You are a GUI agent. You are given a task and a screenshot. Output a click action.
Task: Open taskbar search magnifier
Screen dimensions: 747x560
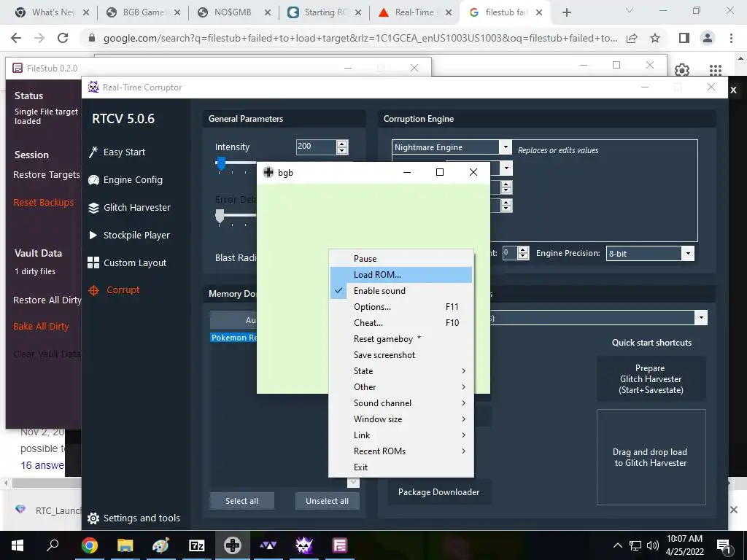point(53,545)
